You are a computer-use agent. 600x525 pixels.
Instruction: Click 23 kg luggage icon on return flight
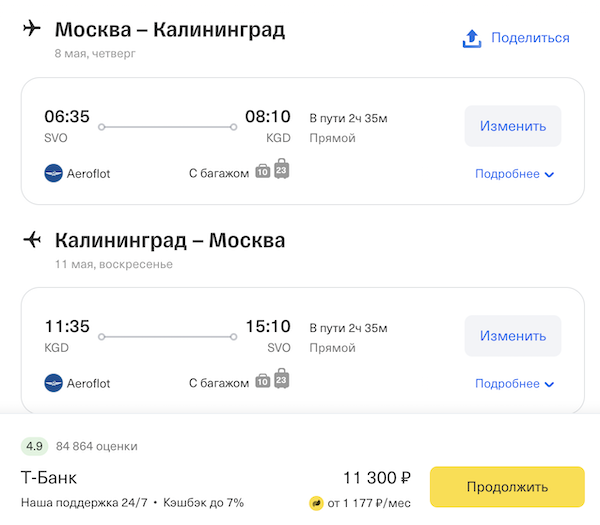[282, 379]
